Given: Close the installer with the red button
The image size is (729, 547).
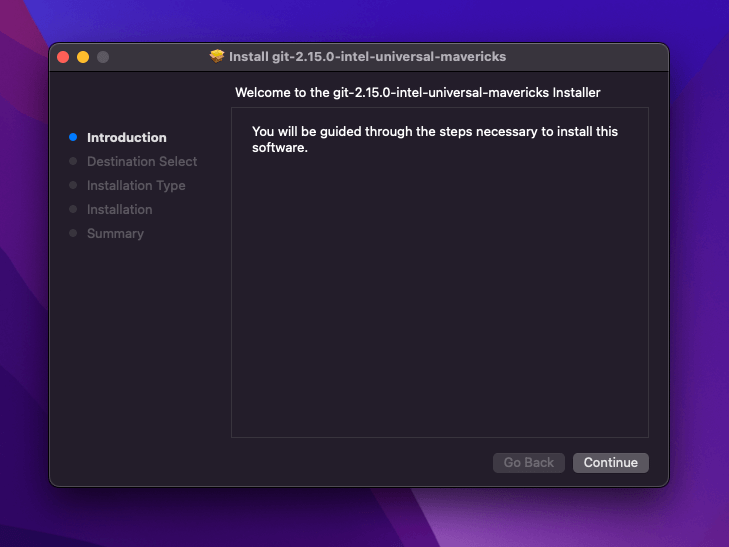Looking at the screenshot, I should click(x=63, y=57).
